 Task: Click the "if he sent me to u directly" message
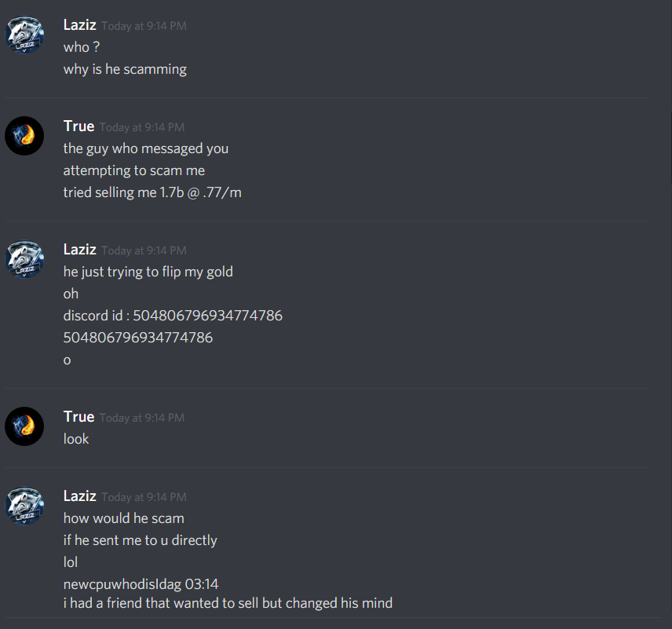click(141, 540)
